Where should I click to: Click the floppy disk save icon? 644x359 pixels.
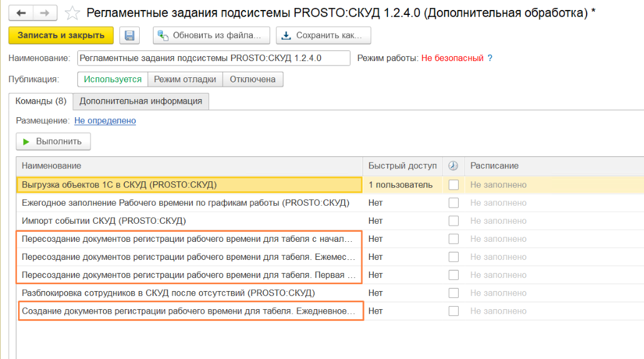(x=129, y=36)
